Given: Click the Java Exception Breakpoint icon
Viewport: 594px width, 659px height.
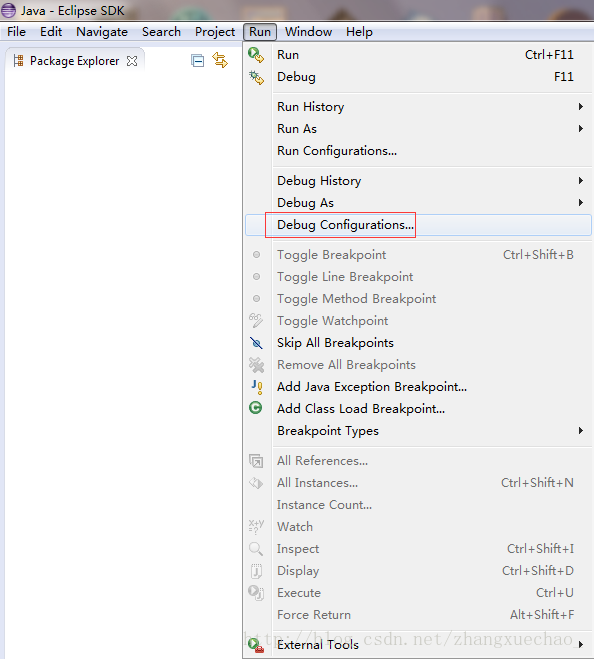Looking at the screenshot, I should coord(257,387).
